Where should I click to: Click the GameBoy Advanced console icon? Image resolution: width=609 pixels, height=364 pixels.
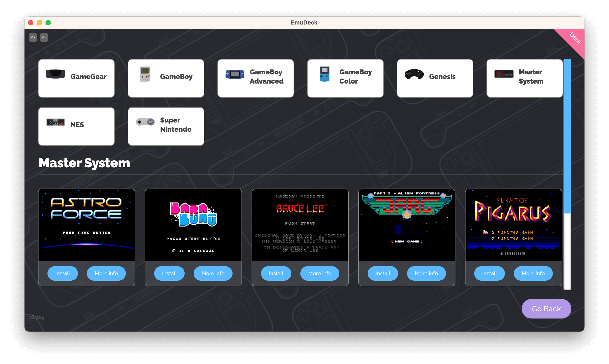(235, 74)
